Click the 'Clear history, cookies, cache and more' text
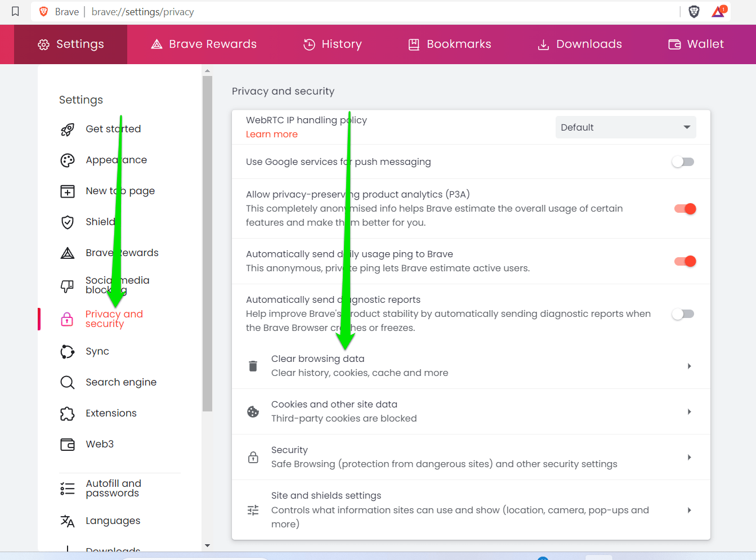Screen dimensions: 756x560 click(x=360, y=373)
